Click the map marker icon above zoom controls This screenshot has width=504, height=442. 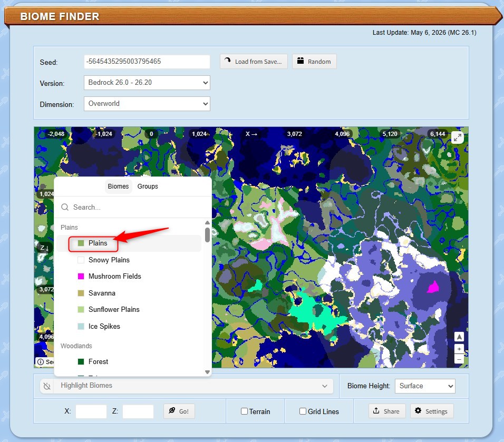pyautogui.click(x=459, y=337)
